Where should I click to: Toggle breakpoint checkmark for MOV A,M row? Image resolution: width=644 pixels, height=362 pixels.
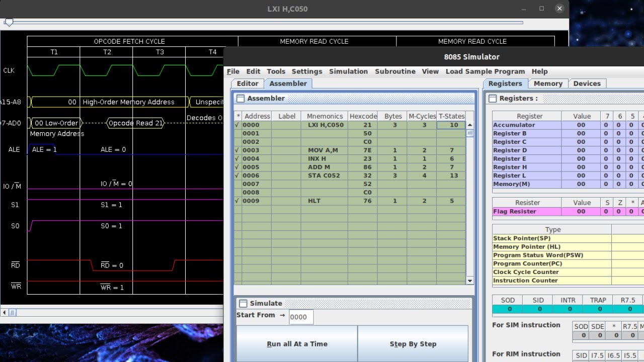coord(238,150)
